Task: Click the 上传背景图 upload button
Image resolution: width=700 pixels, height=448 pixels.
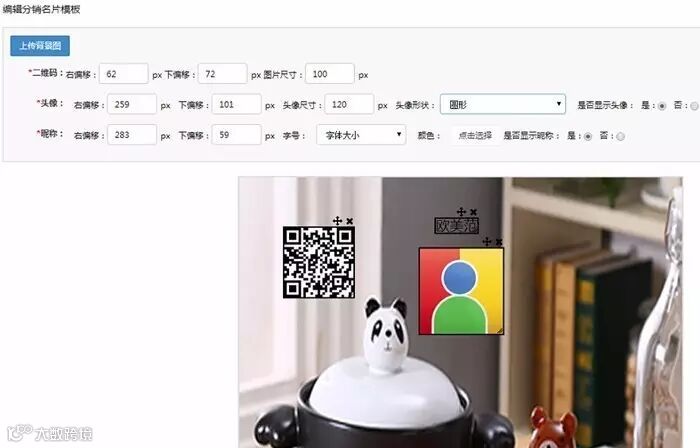Action: [40, 46]
